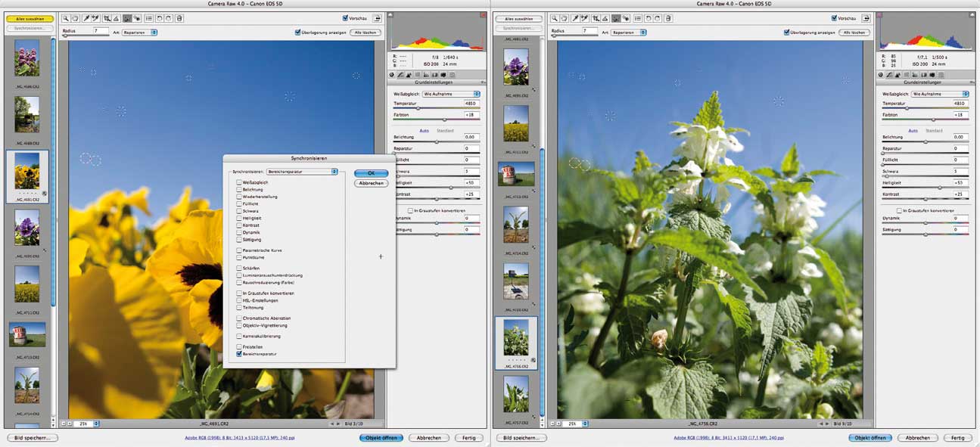980x447 pixels.
Task: Select the Hand tool in left window
Action: pos(76,17)
